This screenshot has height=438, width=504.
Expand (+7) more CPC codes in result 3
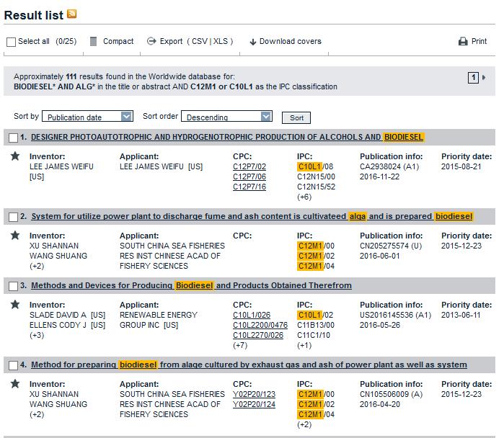pos(240,345)
